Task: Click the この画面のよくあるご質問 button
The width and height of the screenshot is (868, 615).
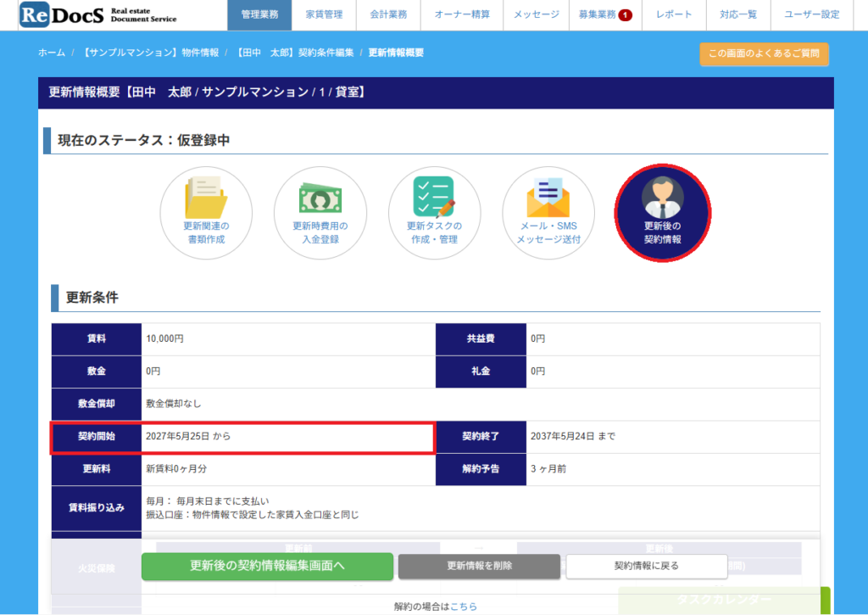Action: click(764, 53)
